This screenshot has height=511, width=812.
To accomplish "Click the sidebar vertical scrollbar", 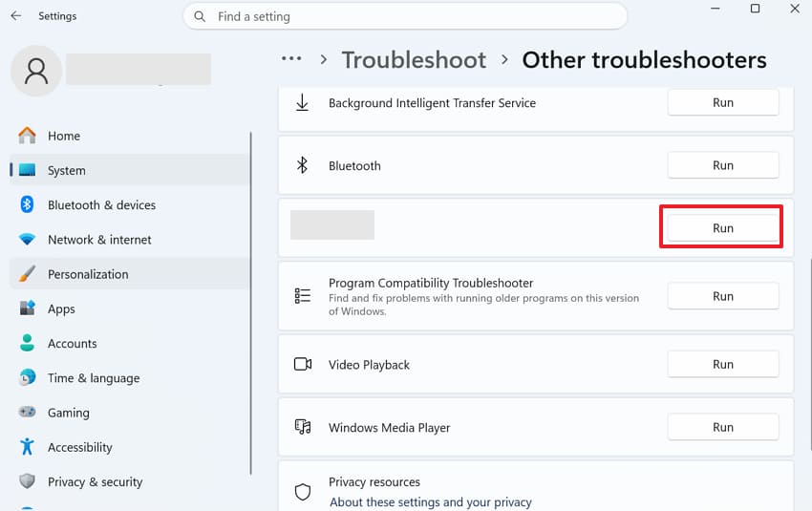I will tap(250, 303).
